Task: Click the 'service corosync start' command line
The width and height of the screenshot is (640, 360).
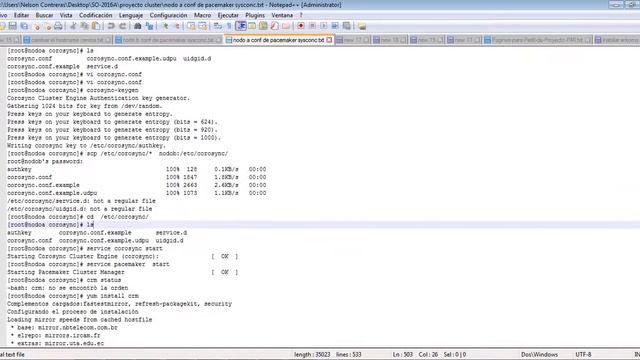Action: [85, 249]
